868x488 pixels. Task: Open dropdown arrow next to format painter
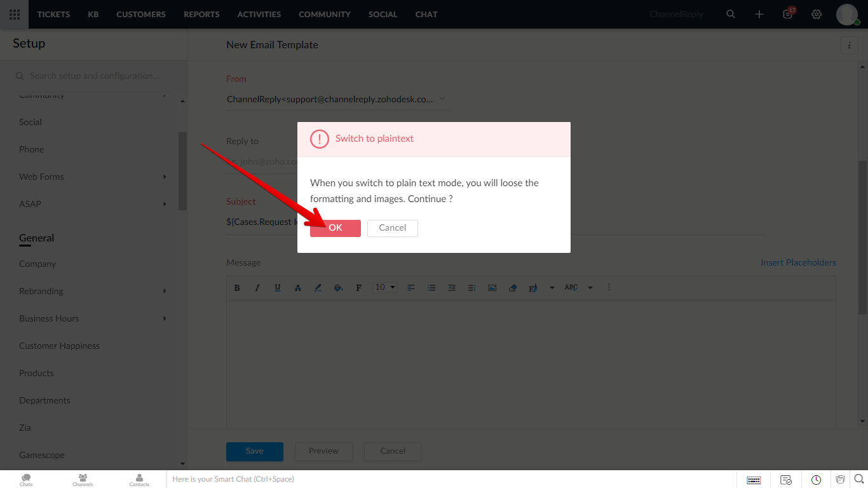(552, 288)
